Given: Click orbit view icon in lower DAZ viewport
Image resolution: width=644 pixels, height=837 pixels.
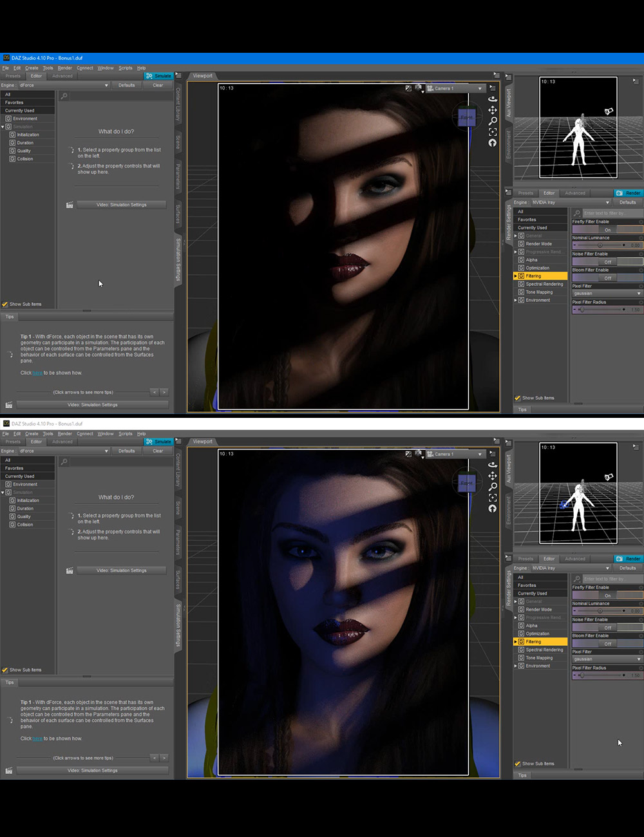Looking at the screenshot, I should click(493, 465).
